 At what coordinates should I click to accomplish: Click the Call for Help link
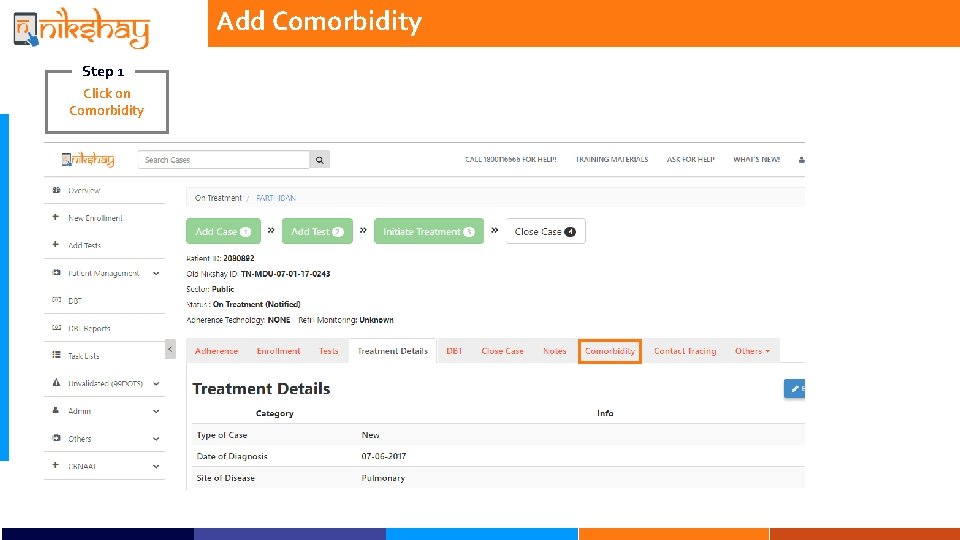tap(511, 159)
